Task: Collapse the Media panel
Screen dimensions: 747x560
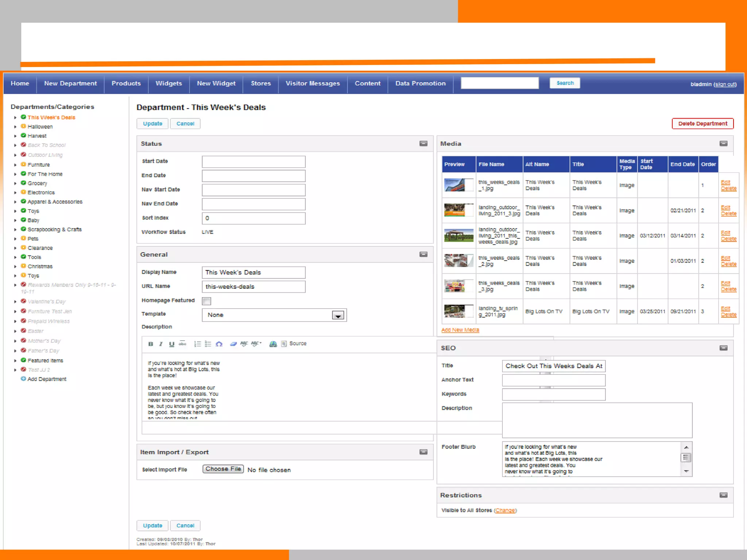Action: [723, 144]
